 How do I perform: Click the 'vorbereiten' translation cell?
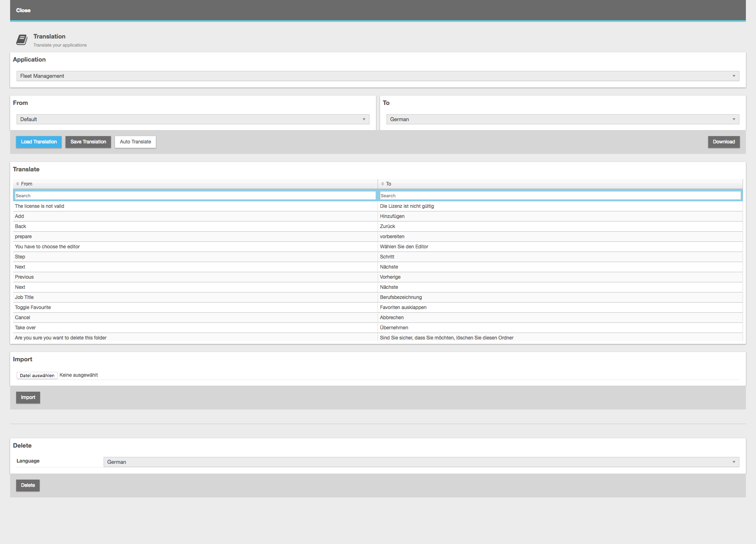(560, 237)
